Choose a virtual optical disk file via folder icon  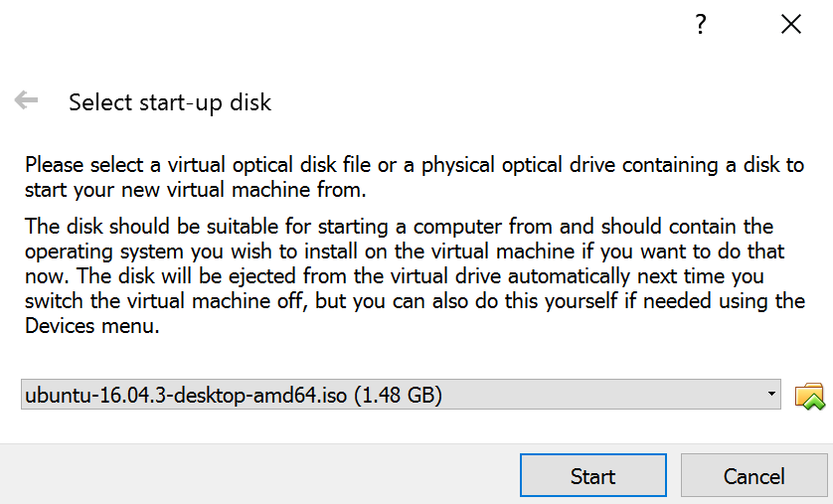(809, 397)
